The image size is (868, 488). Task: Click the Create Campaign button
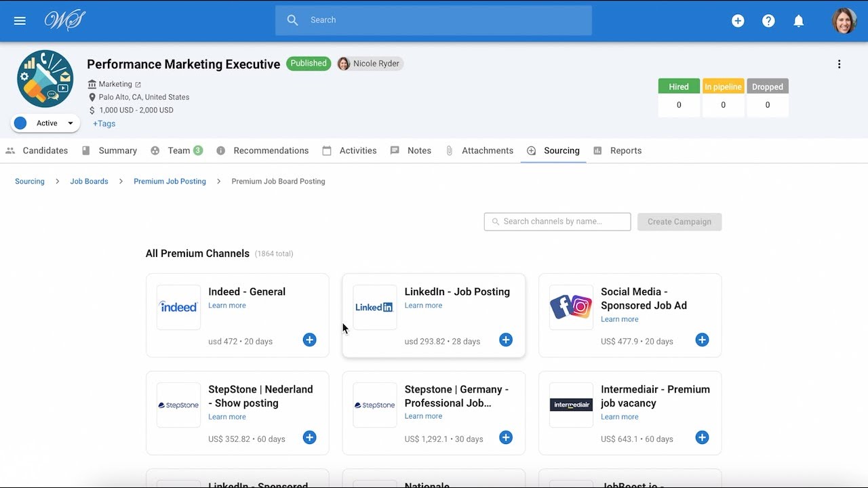tap(679, 222)
